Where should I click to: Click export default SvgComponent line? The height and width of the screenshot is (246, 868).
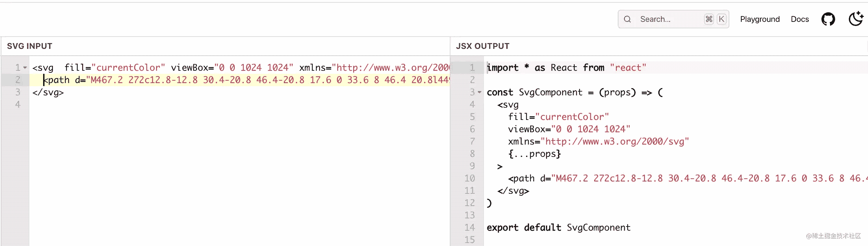point(559,228)
